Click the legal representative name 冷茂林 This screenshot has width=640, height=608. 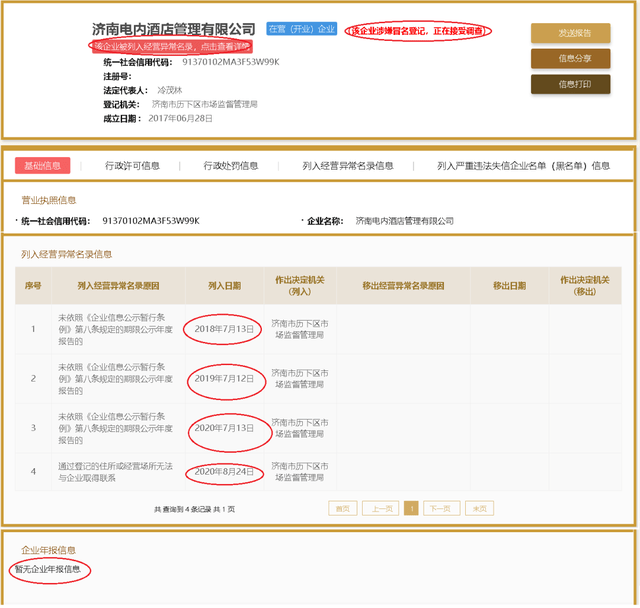click(x=170, y=90)
